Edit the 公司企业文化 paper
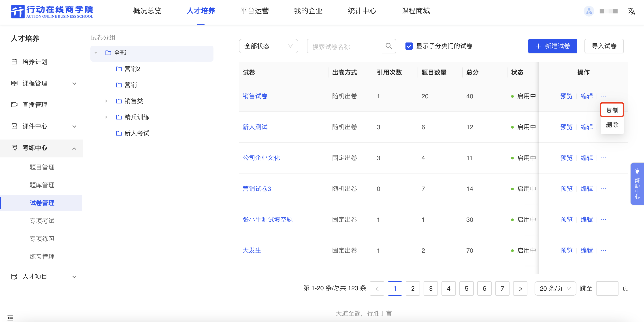The width and height of the screenshot is (644, 322). 586,158
